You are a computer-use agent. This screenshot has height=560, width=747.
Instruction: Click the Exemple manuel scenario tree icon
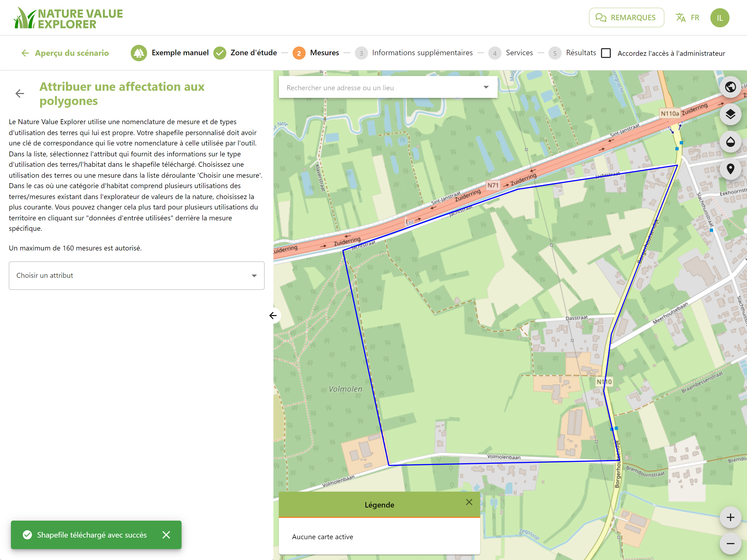(139, 53)
